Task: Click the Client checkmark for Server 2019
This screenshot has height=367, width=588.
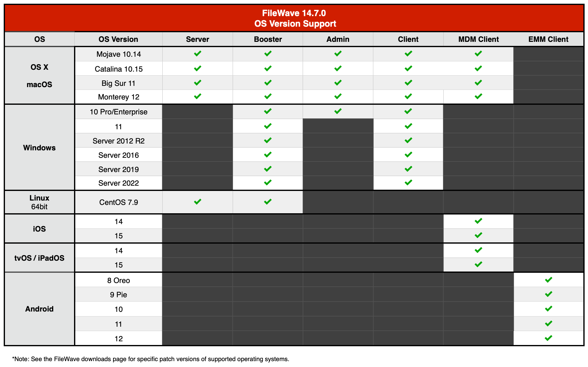Action: [408, 169]
